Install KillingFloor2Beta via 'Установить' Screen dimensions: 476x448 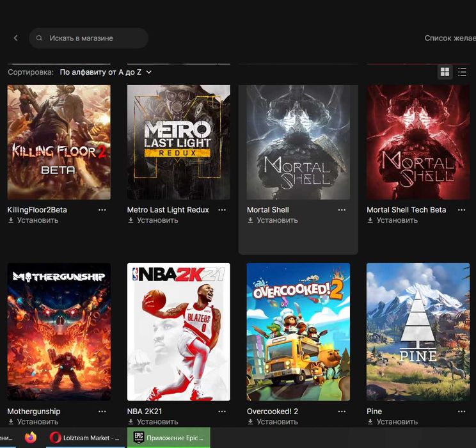point(37,220)
